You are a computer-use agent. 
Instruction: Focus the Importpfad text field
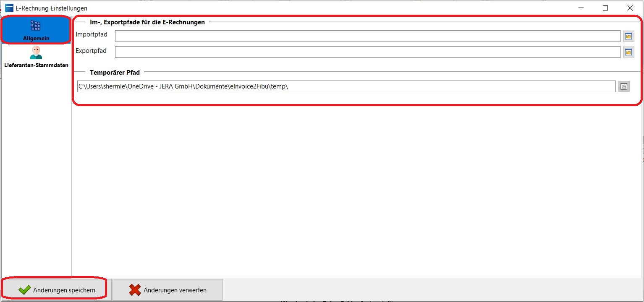(x=367, y=36)
